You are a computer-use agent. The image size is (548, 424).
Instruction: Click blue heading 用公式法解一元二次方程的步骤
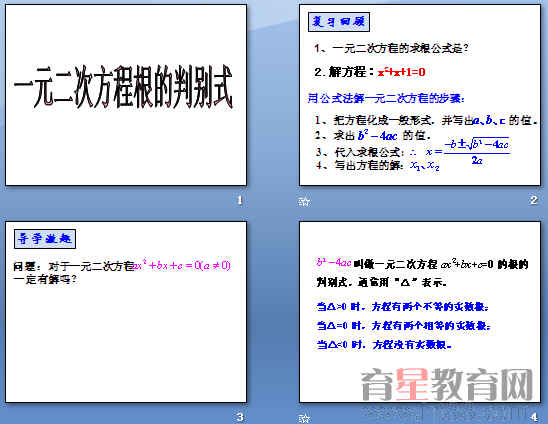pyautogui.click(x=386, y=99)
